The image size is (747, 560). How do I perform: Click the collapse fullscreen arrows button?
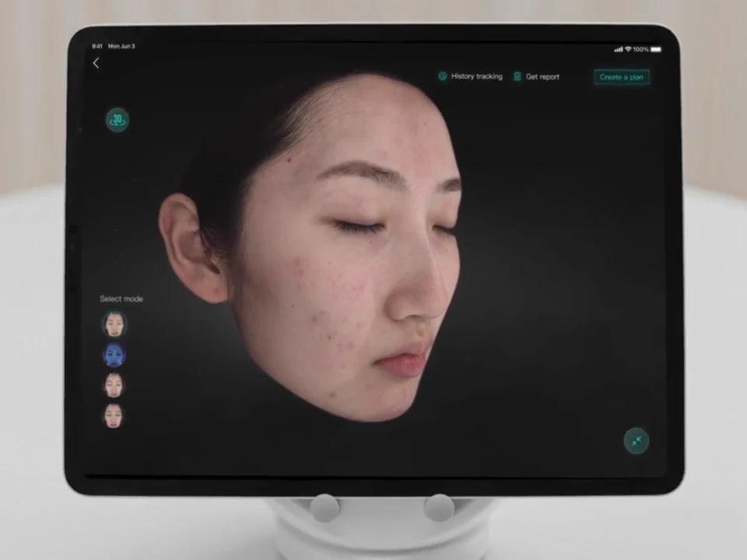(636, 441)
